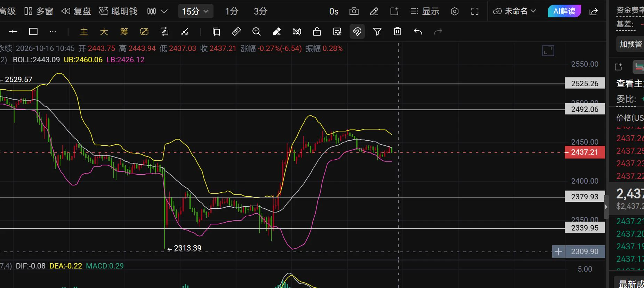
Task: Expand the chart pane maximize icon
Action: tap(548, 51)
